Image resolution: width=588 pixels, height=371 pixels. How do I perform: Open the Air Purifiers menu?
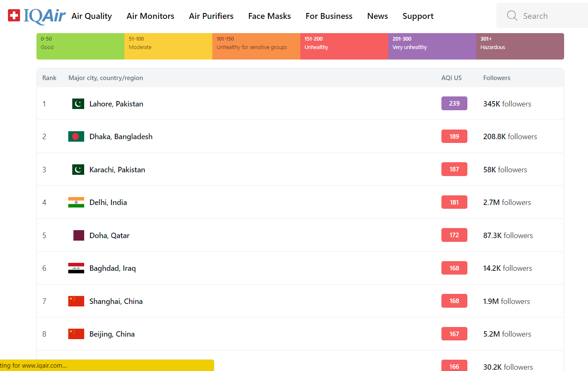tap(211, 16)
